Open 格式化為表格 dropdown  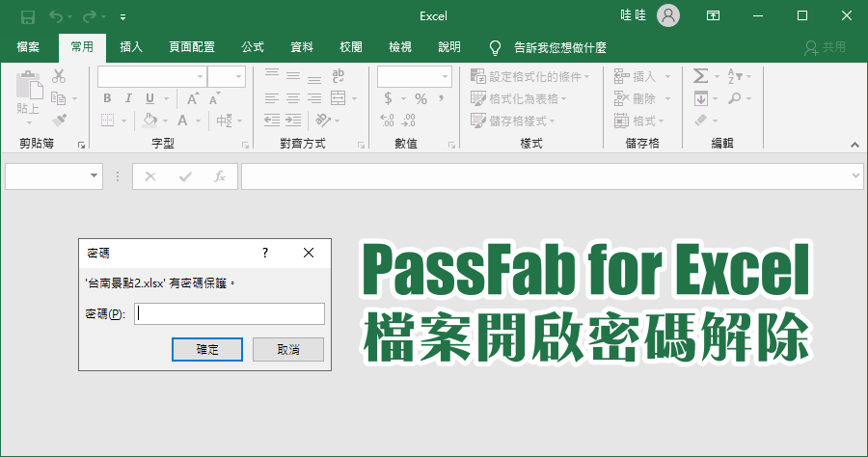tap(519, 98)
